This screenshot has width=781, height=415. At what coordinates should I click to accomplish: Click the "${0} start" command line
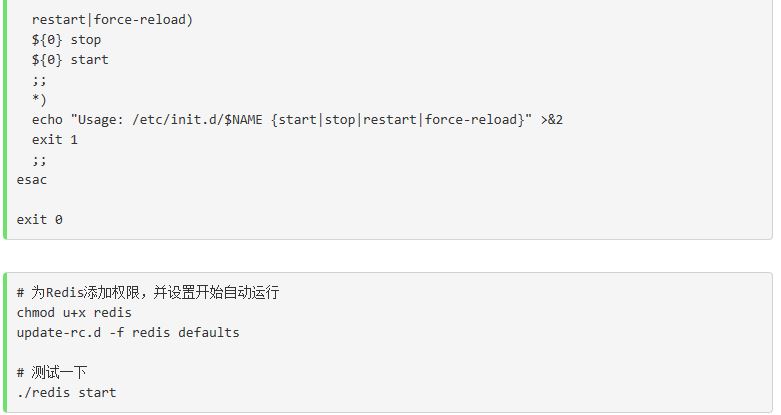tap(70, 60)
